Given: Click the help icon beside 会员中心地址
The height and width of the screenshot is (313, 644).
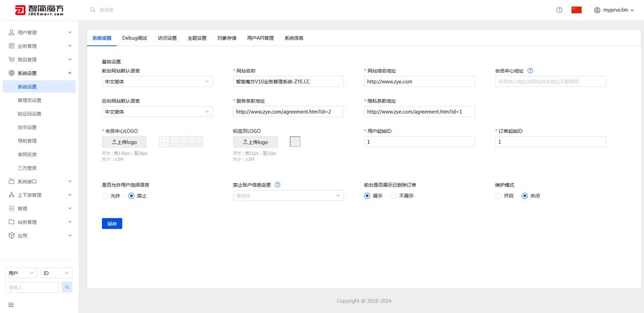Looking at the screenshot, I should point(530,70).
